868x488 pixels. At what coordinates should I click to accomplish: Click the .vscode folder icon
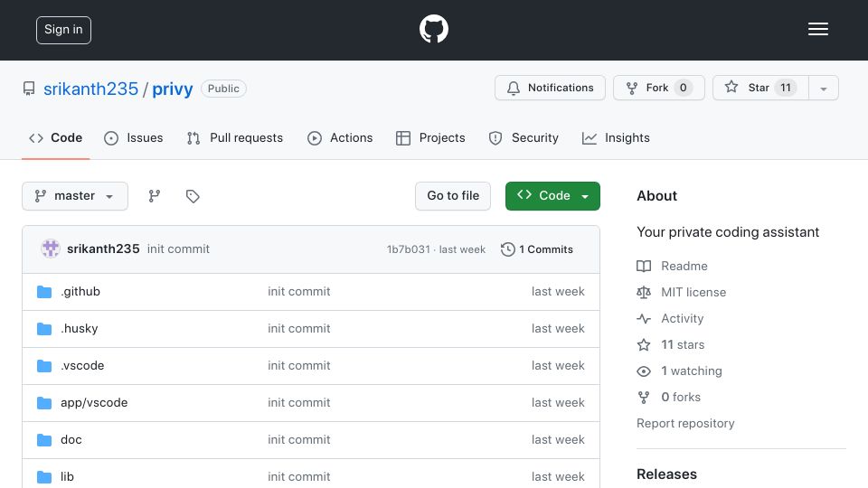click(x=44, y=366)
